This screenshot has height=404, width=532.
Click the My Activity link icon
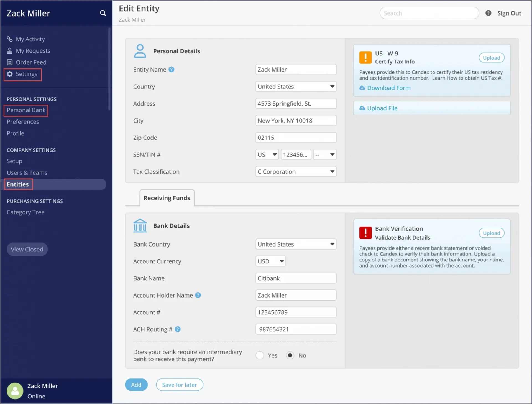(x=10, y=39)
